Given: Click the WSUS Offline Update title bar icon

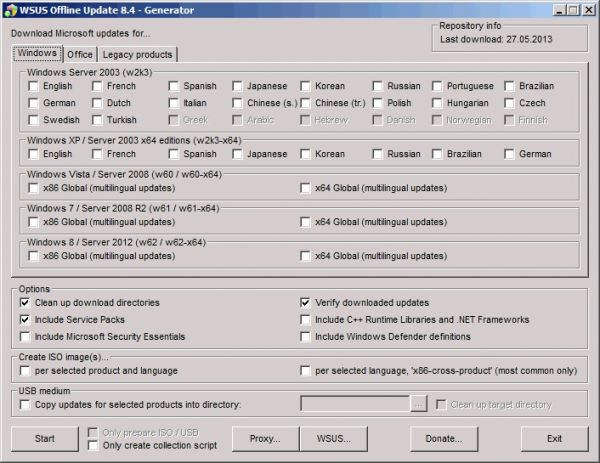Looking at the screenshot, I should [x=10, y=10].
